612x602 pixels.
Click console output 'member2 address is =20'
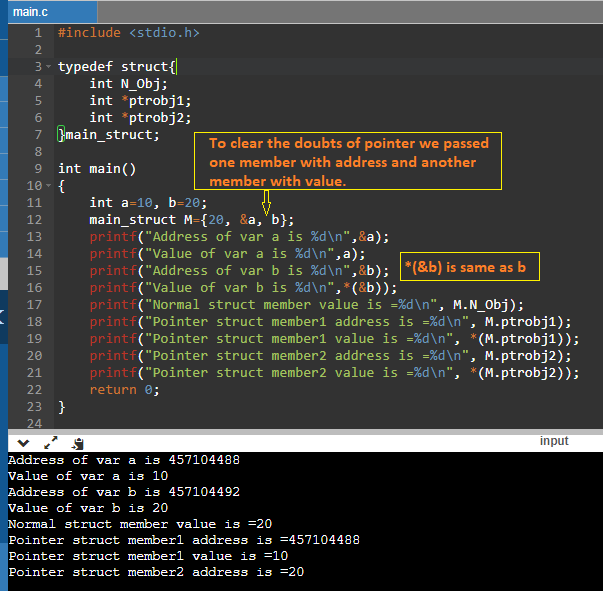156,572
